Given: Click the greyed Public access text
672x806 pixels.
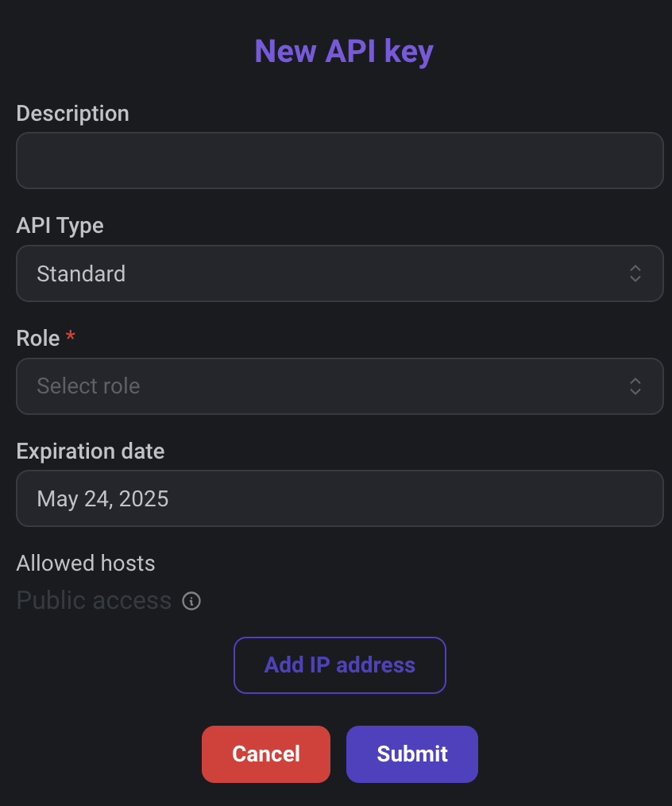Looking at the screenshot, I should tap(94, 600).
